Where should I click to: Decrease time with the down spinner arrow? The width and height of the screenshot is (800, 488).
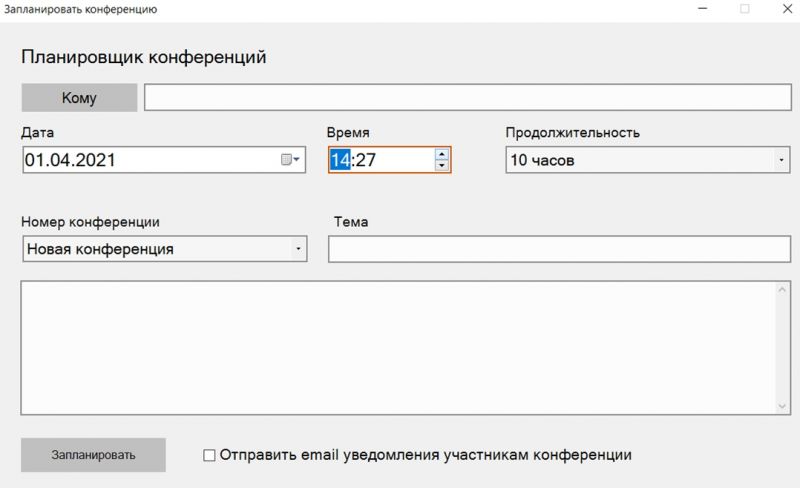tap(442, 165)
